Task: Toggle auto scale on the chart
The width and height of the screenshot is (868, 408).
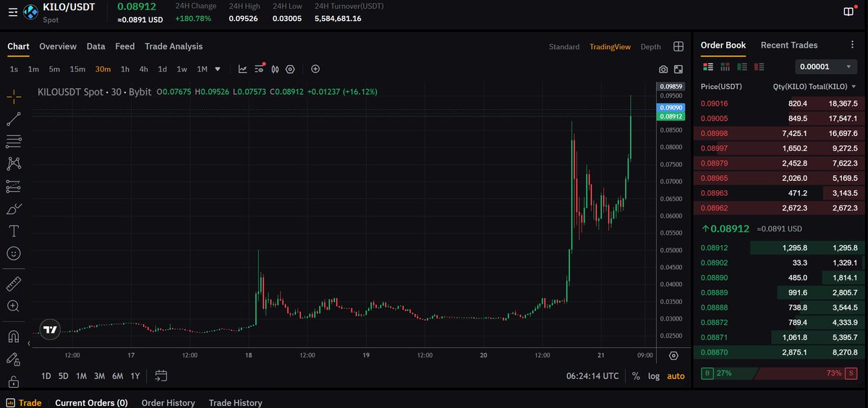Action: coord(676,376)
